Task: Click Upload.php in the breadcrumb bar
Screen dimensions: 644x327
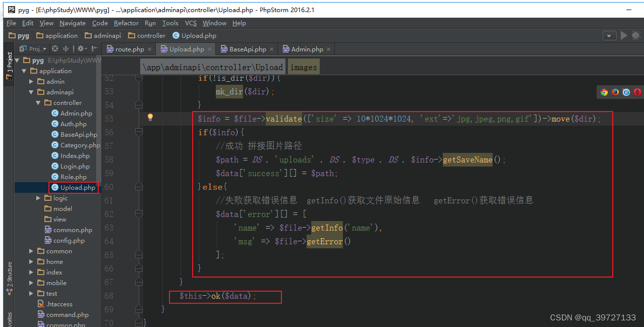Action: (x=195, y=36)
